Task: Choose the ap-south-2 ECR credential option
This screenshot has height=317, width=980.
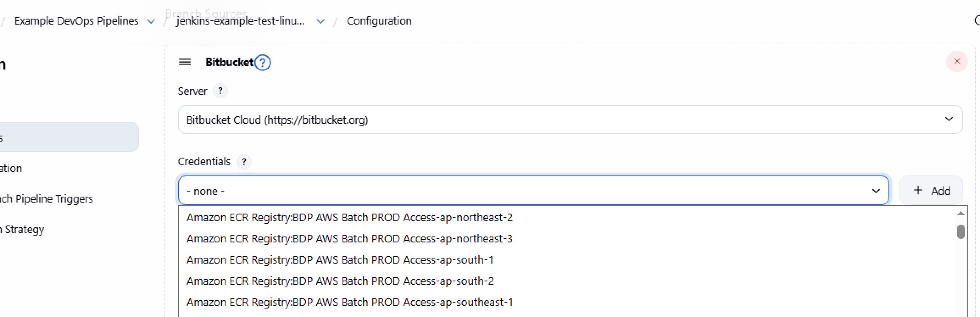Action: [340, 281]
